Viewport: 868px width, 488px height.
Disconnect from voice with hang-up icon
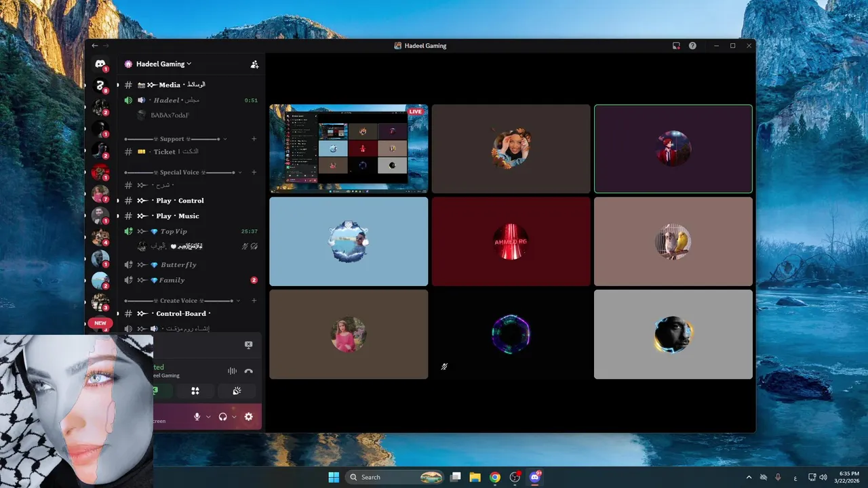coord(248,371)
